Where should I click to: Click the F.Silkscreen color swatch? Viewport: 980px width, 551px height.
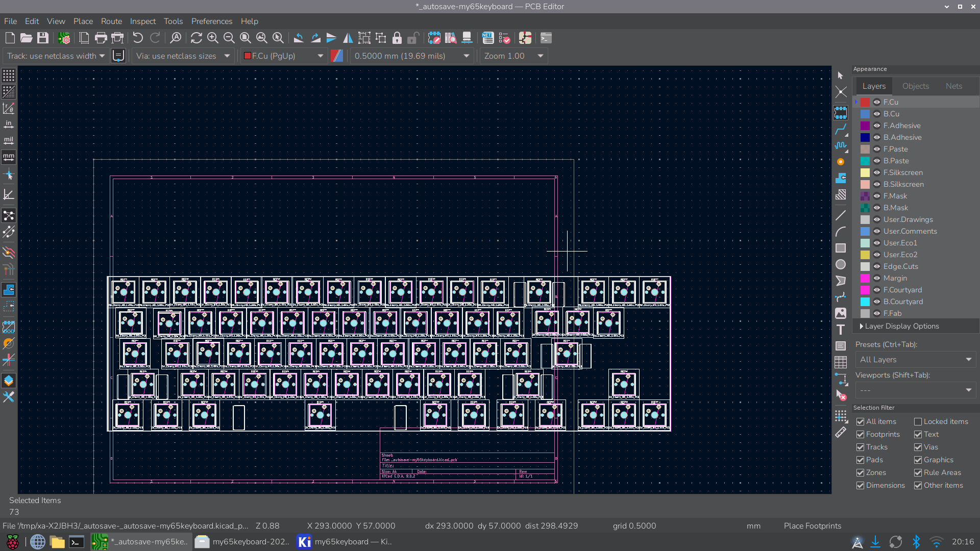click(865, 172)
